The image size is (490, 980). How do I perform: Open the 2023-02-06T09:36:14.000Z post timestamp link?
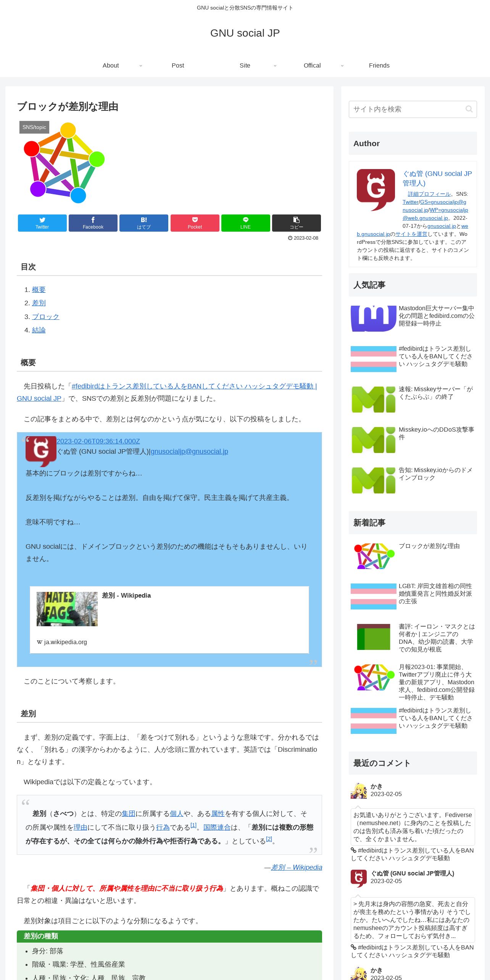click(98, 441)
